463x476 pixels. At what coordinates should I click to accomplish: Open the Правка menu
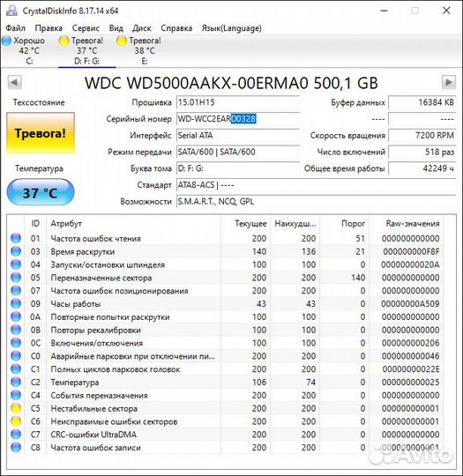(x=49, y=28)
